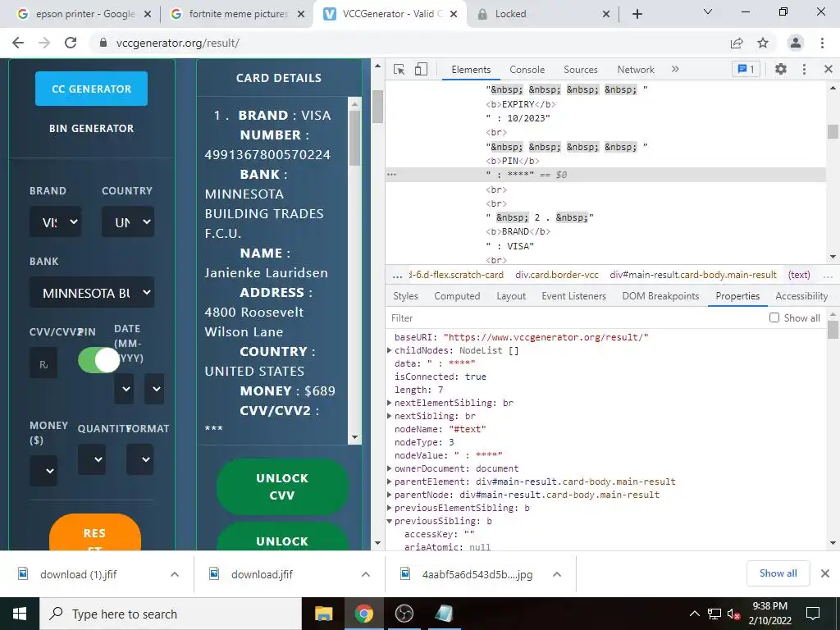Click the CVV/CVV2 input field
The image size is (840, 630).
43,363
